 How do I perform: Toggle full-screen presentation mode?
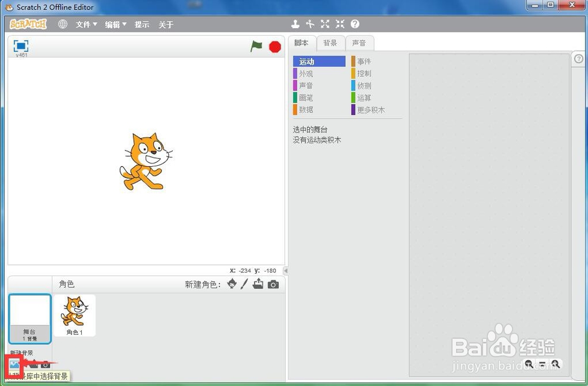tap(21, 46)
